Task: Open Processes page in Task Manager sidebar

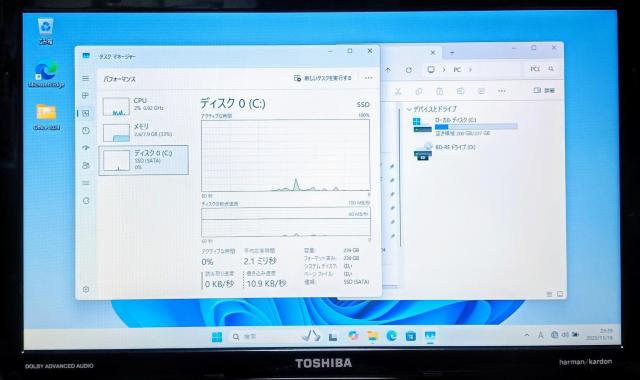Action: pyautogui.click(x=85, y=96)
